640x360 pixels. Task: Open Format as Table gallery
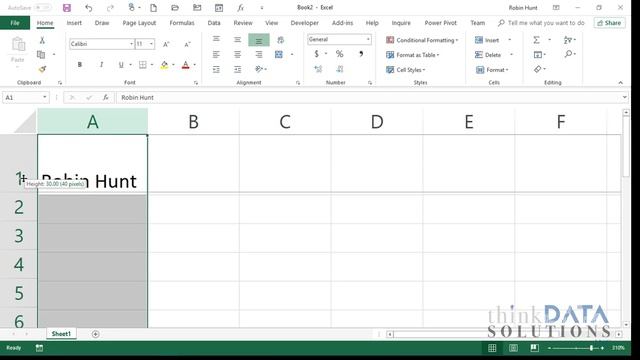click(x=413, y=55)
